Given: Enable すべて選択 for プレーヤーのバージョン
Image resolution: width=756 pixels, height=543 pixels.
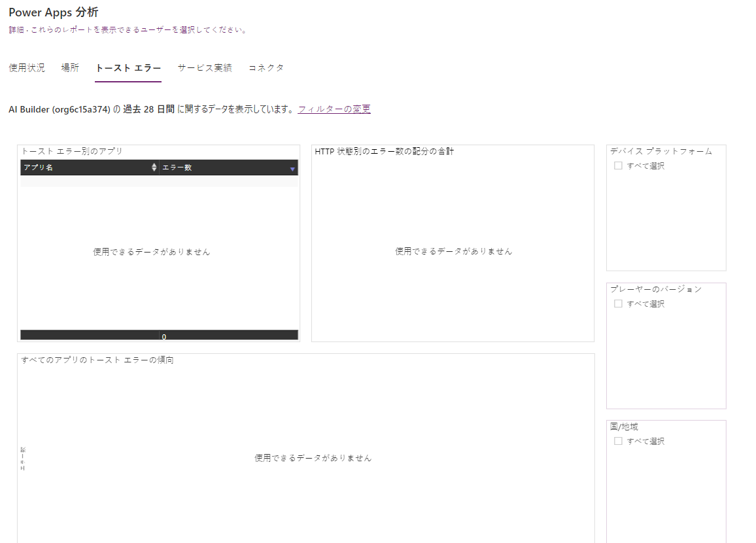Looking at the screenshot, I should pos(618,304).
